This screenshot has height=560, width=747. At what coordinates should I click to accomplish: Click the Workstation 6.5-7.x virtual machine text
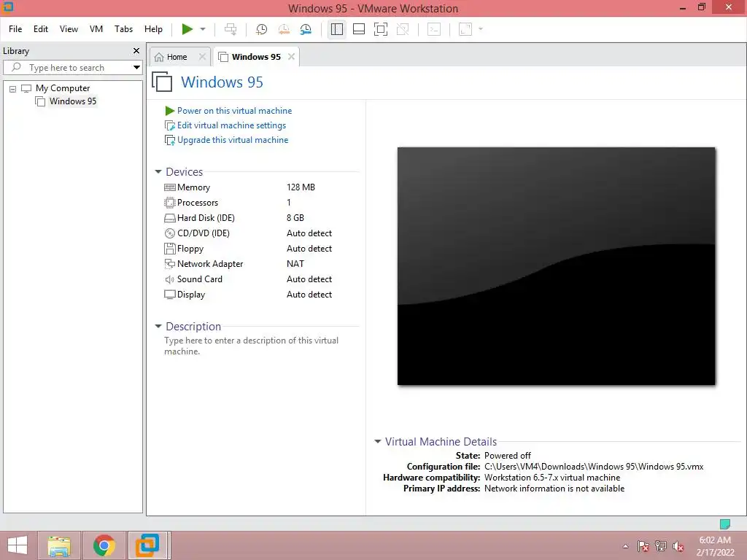(x=552, y=478)
